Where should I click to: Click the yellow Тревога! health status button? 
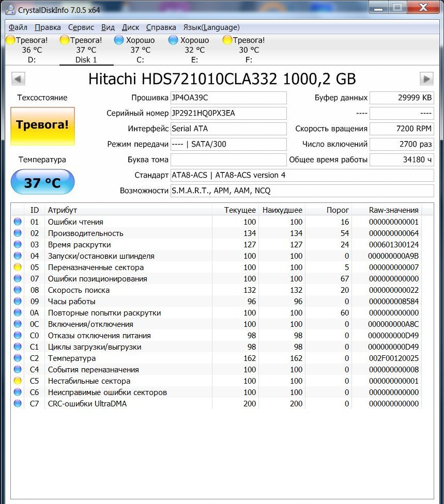point(42,126)
